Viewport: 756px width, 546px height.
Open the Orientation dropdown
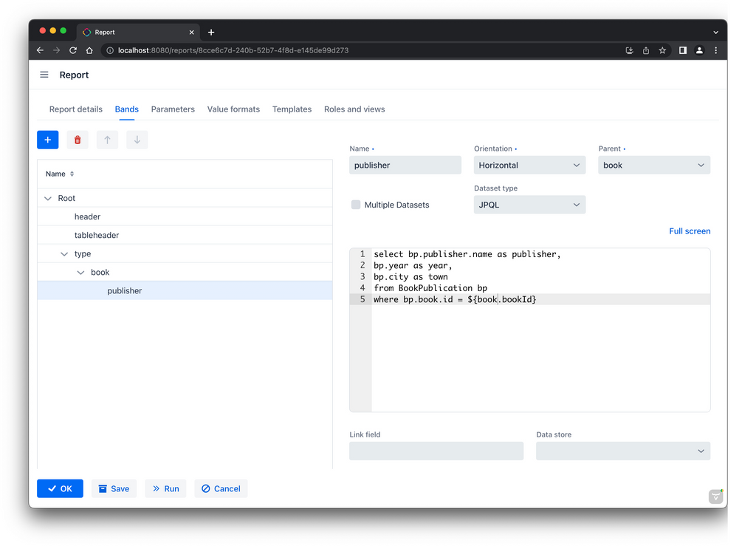click(x=577, y=165)
